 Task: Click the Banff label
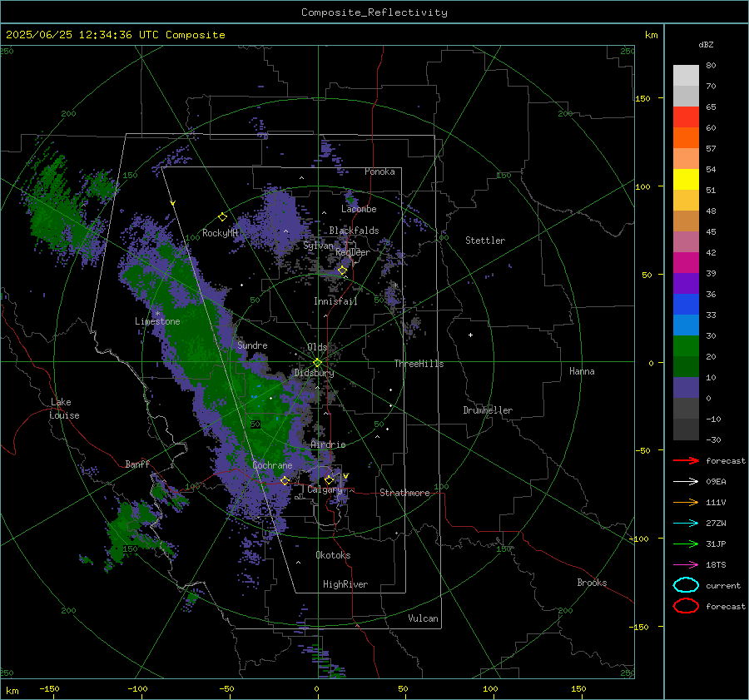[137, 464]
